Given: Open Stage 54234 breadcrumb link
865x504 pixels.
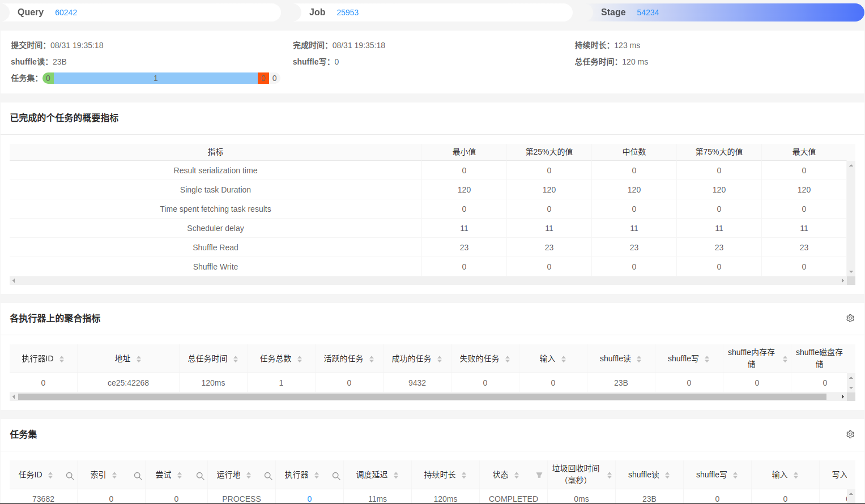Looking at the screenshot, I should click(x=647, y=12).
